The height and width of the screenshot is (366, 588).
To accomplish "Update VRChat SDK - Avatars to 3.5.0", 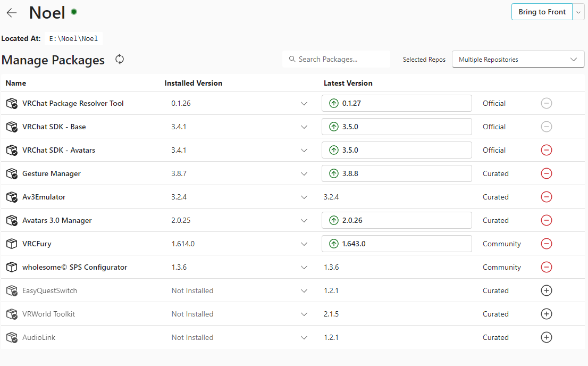I will [397, 150].
